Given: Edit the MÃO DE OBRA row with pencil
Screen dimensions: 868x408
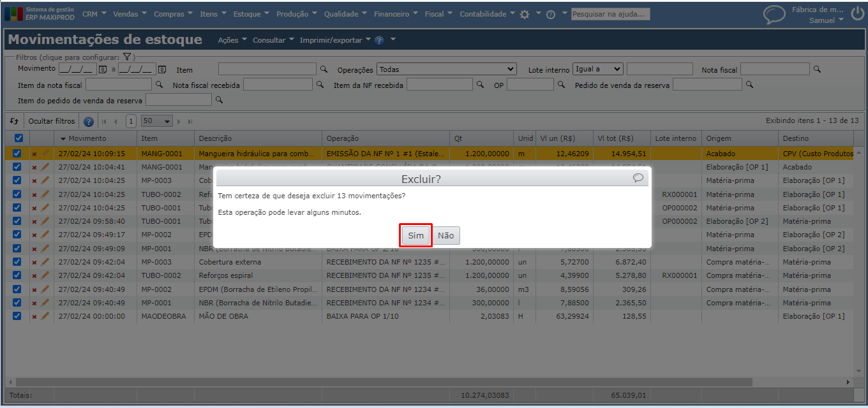Looking at the screenshot, I should pyautogui.click(x=45, y=316).
